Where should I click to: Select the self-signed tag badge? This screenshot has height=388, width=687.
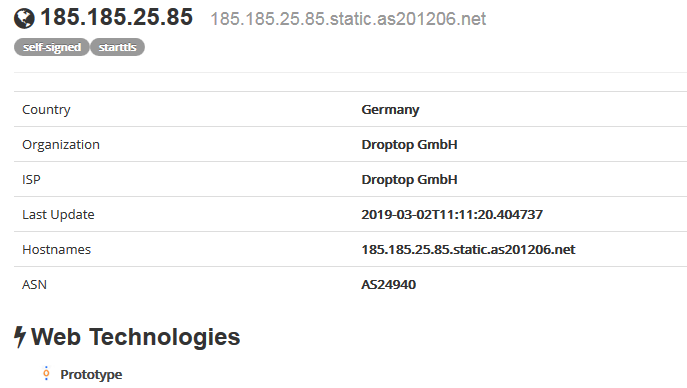(x=52, y=47)
